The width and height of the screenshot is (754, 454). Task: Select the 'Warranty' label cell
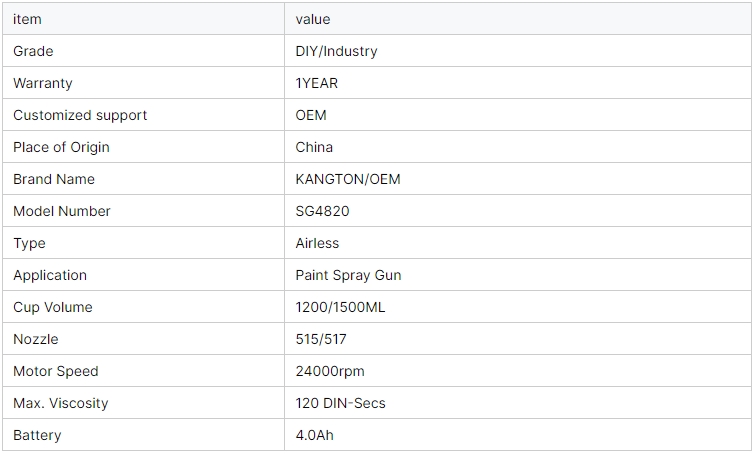pyautogui.click(x=43, y=83)
